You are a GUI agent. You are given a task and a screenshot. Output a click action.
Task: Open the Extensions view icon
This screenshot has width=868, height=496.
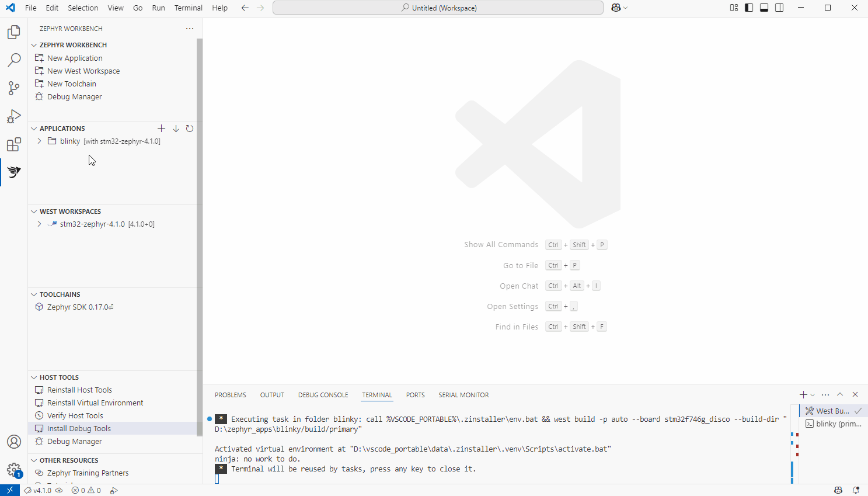coord(13,144)
